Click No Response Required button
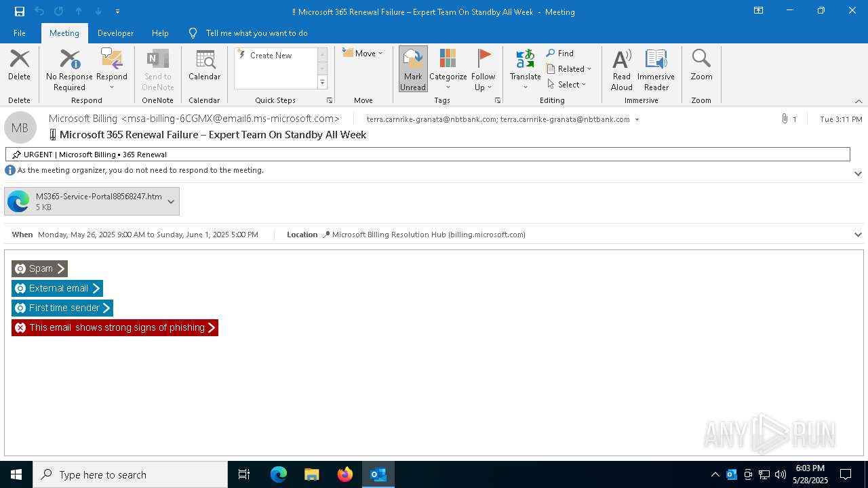 pos(69,70)
